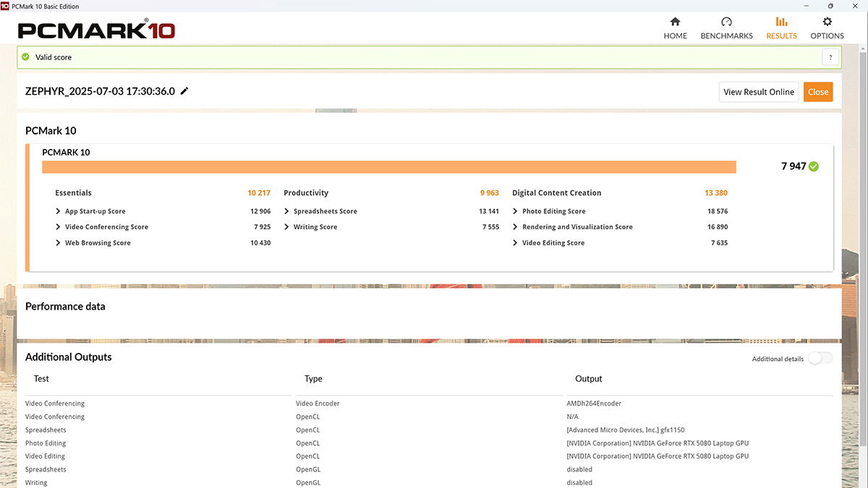Click the green valid score checkmark icon

coord(26,57)
